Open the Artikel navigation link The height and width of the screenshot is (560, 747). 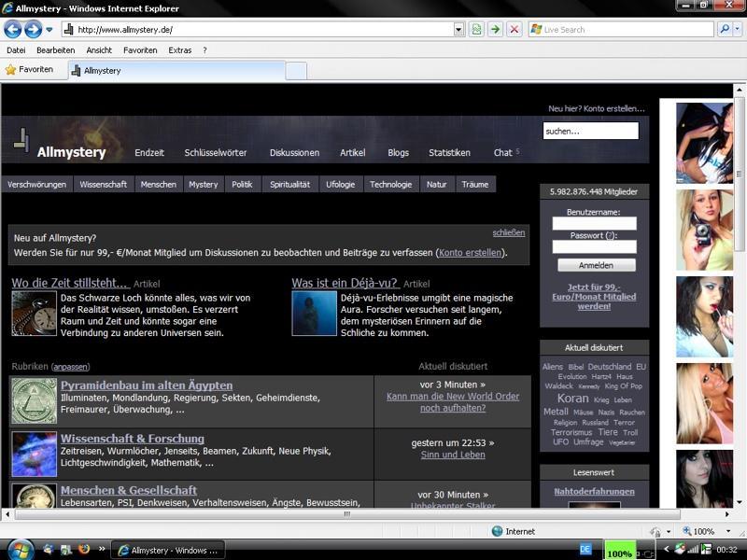tap(353, 153)
